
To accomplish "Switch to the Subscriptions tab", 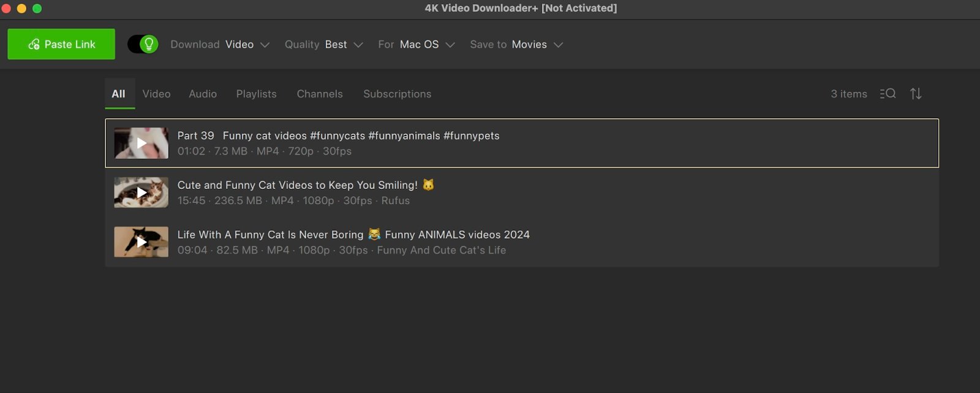I will pos(398,94).
